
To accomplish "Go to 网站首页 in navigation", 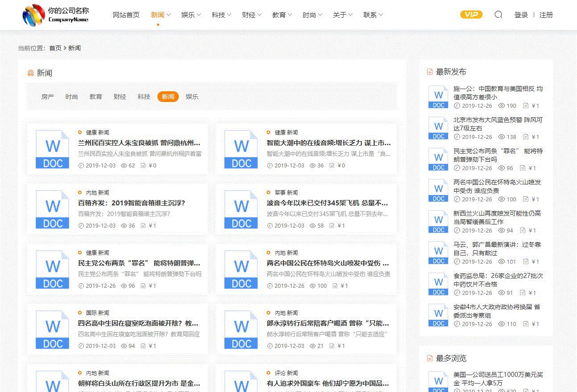I will (x=126, y=15).
